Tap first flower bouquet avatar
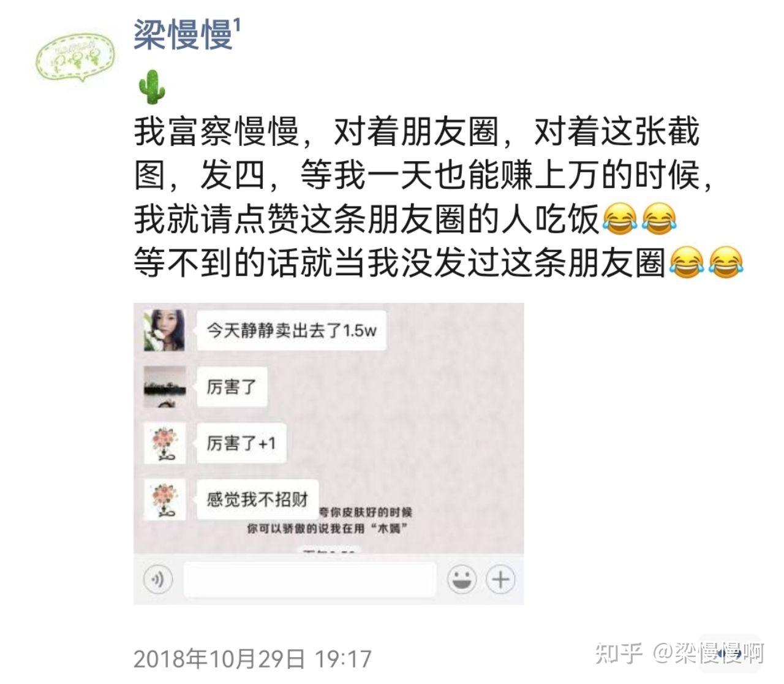Image resolution: width=784 pixels, height=684 pixels. click(x=164, y=443)
